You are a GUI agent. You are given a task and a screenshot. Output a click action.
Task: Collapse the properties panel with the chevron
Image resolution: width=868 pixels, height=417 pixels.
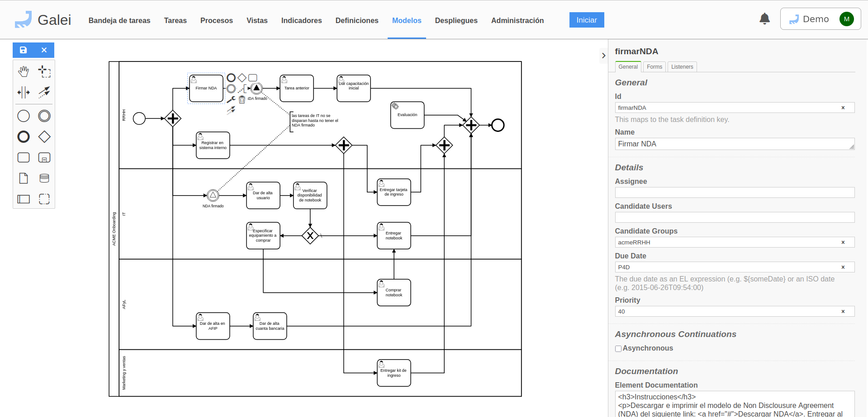pyautogui.click(x=604, y=56)
